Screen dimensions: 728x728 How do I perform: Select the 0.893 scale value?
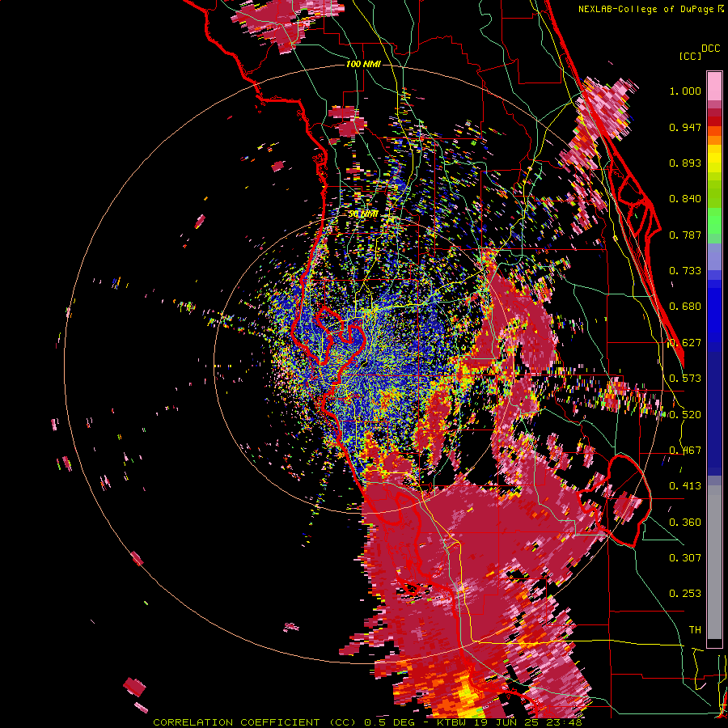point(685,163)
